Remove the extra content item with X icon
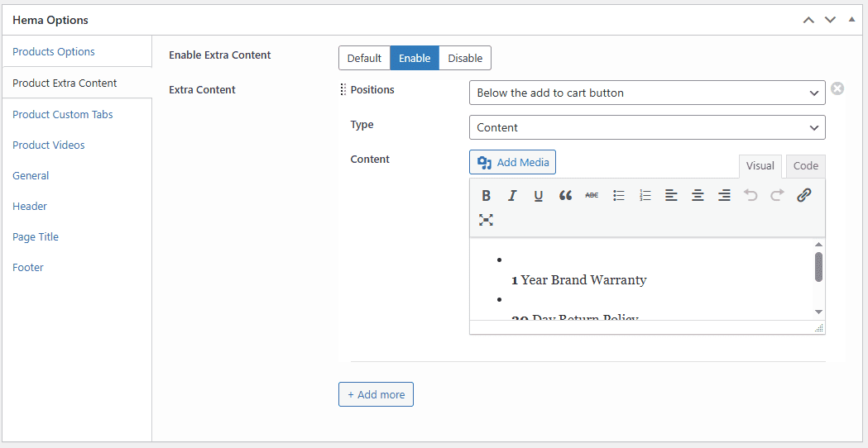Viewport: 868px width, 448px height. point(837,88)
